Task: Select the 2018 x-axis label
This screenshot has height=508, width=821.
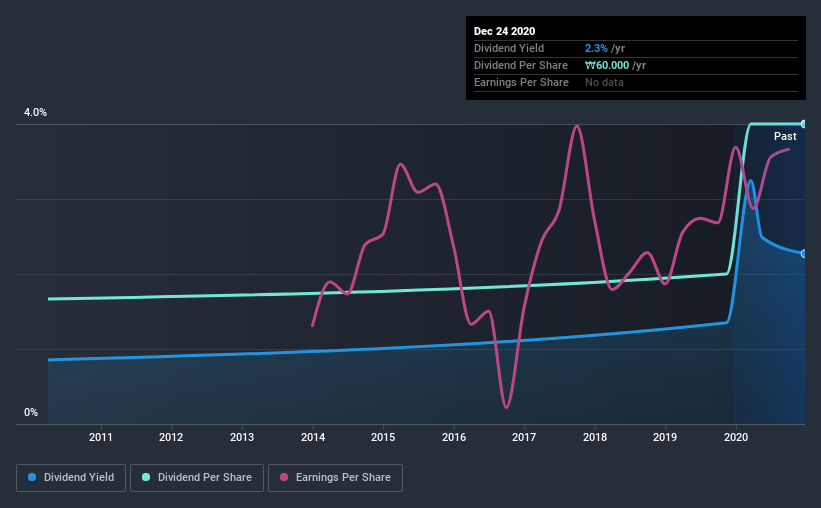Action: point(595,437)
